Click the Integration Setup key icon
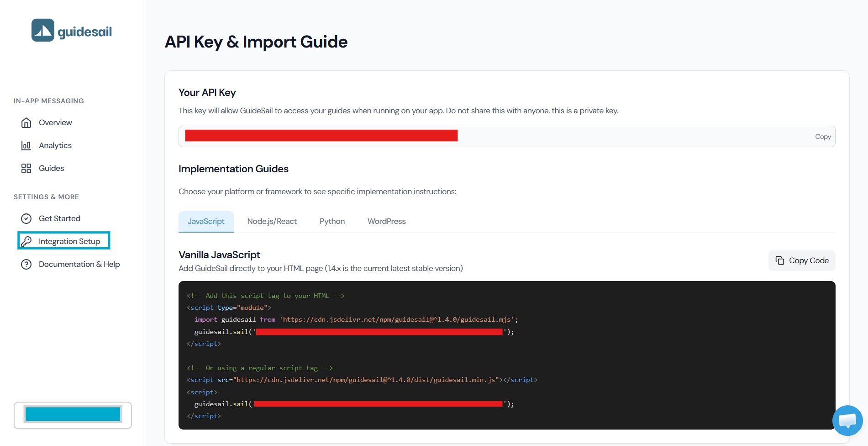Screen dimensions: 868x446 click(x=26, y=241)
